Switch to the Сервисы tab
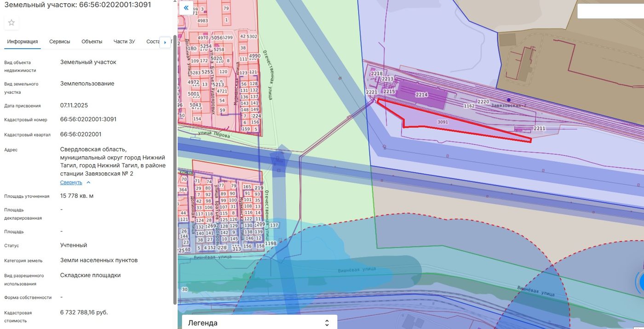This screenshot has width=644, height=329. 60,41
